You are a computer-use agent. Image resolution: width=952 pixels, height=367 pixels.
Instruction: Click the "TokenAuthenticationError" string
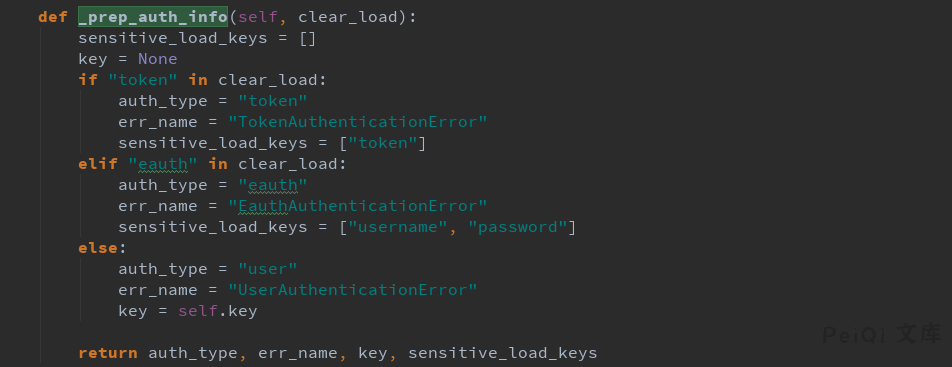pos(358,122)
